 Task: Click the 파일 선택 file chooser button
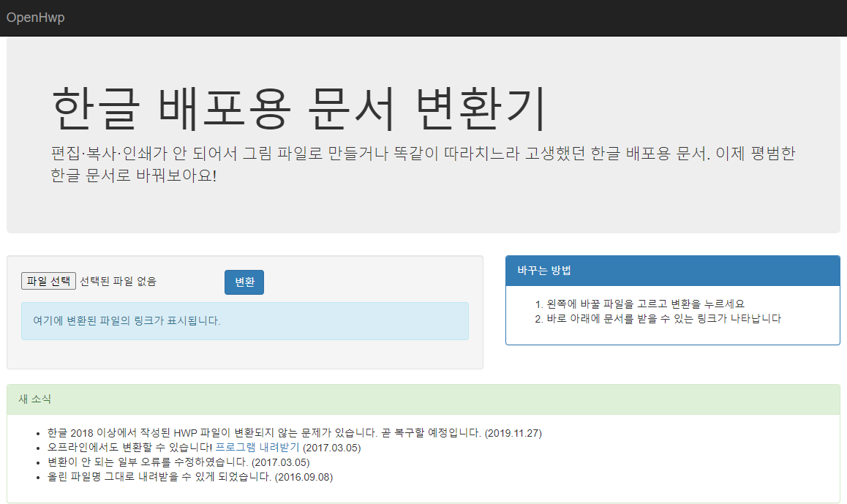coord(48,281)
